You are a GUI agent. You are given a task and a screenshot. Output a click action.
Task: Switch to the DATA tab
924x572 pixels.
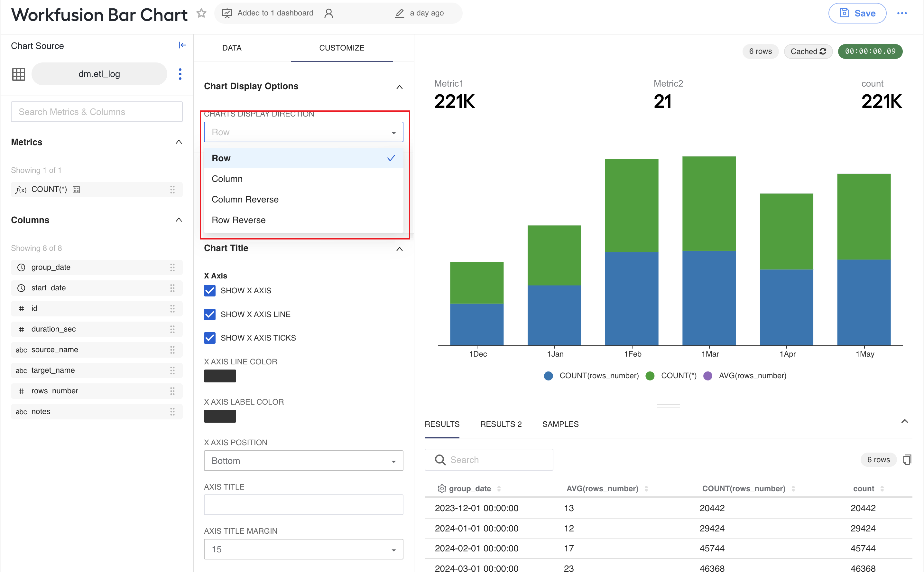coord(232,48)
